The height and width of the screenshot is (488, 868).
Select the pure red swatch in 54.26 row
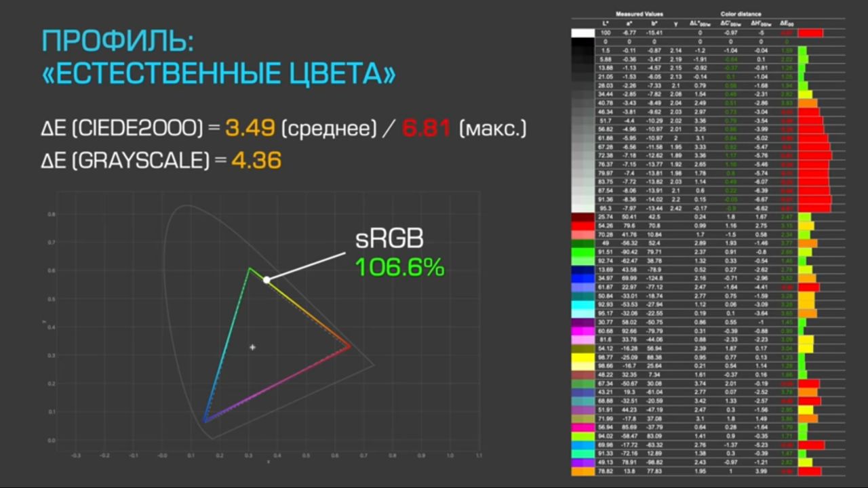click(x=583, y=225)
